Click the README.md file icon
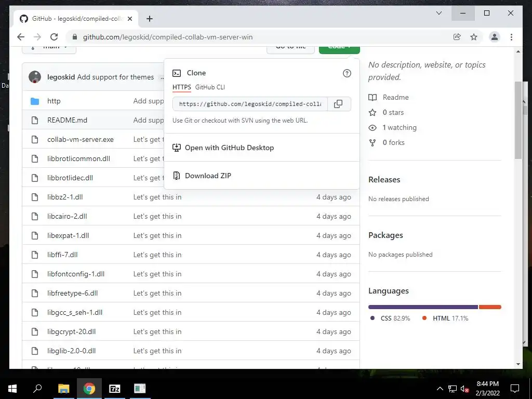Screen dimensions: 532x399 [x=35, y=120]
